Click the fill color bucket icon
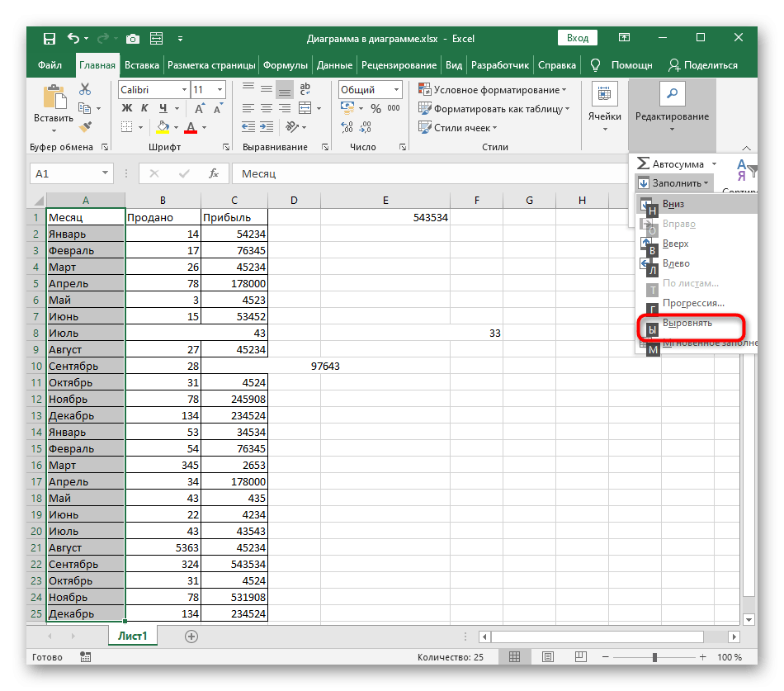The height and width of the screenshot is (691, 784). click(x=163, y=127)
